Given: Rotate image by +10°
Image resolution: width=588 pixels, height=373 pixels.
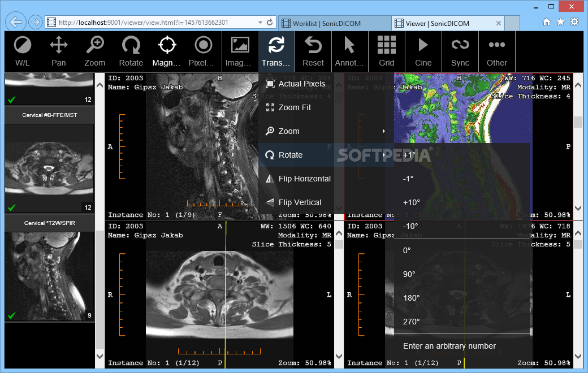Looking at the screenshot, I should 461,202.
